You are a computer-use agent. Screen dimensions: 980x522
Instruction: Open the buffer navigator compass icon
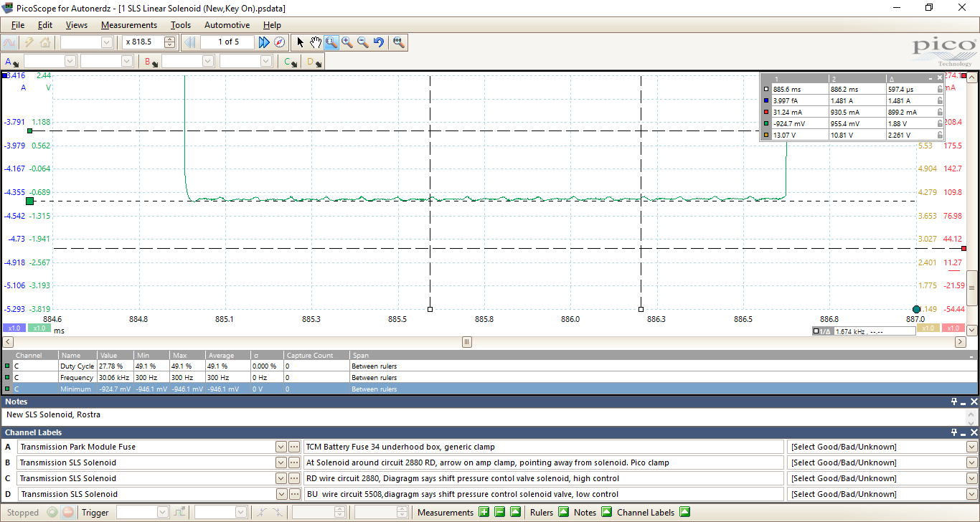279,42
